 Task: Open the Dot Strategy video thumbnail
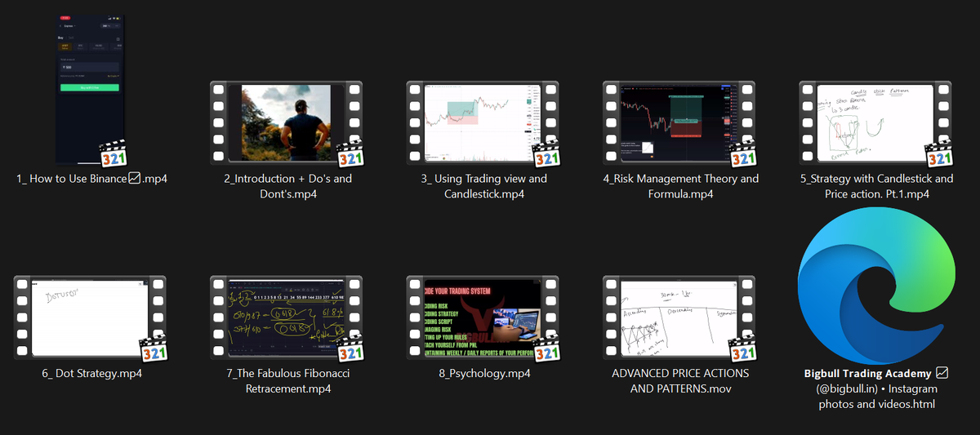click(x=90, y=318)
